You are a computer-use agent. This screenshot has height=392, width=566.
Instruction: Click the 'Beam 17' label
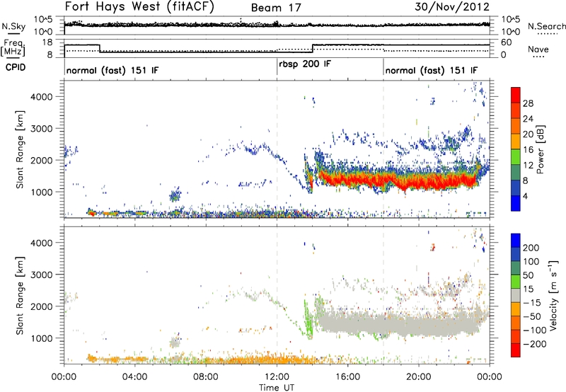pyautogui.click(x=276, y=8)
